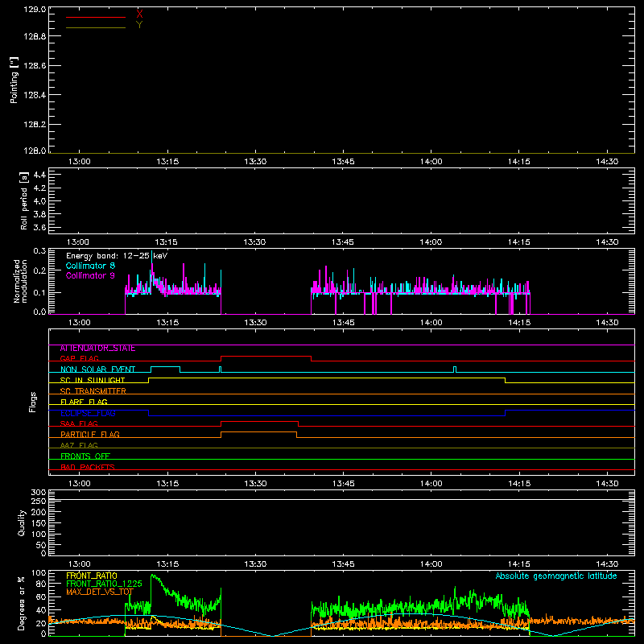Click the 14:15 tick under Quality panel
Viewport: 644px width, 644px height.
click(518, 564)
